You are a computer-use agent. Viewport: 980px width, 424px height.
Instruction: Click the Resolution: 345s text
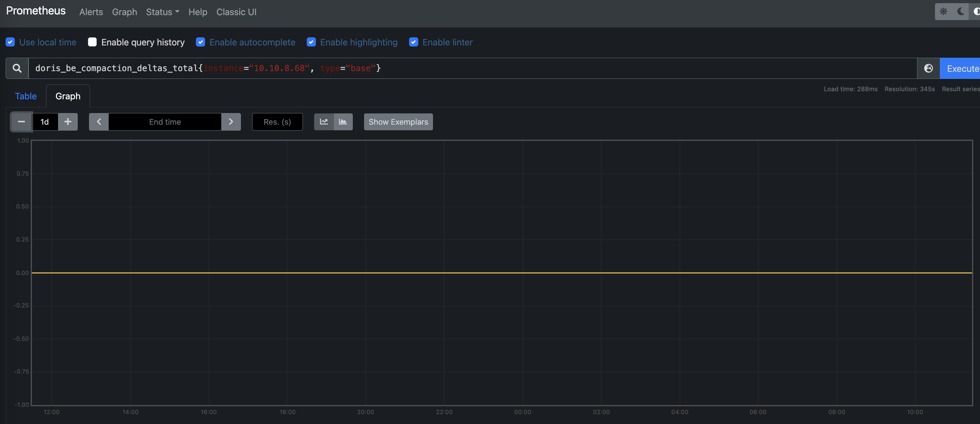910,89
